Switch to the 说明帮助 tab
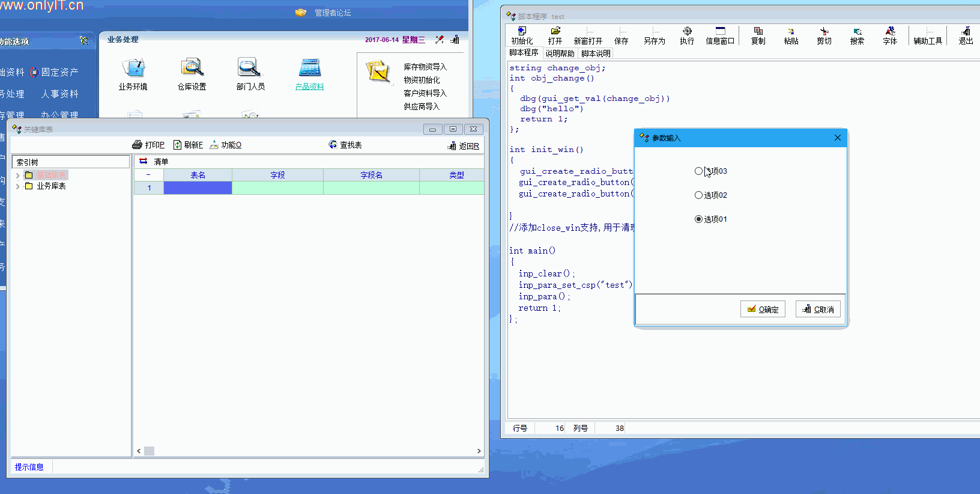The height and width of the screenshot is (494, 980). point(560,53)
